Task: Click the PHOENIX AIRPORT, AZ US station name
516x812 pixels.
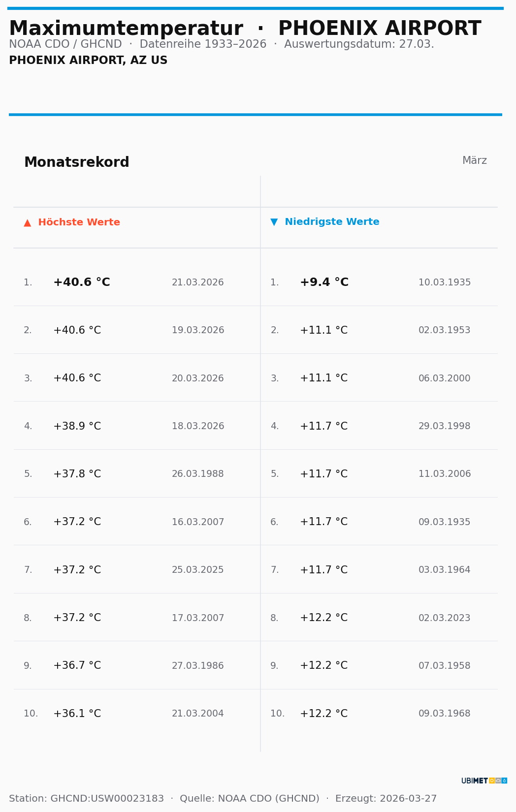Action: coord(88,61)
